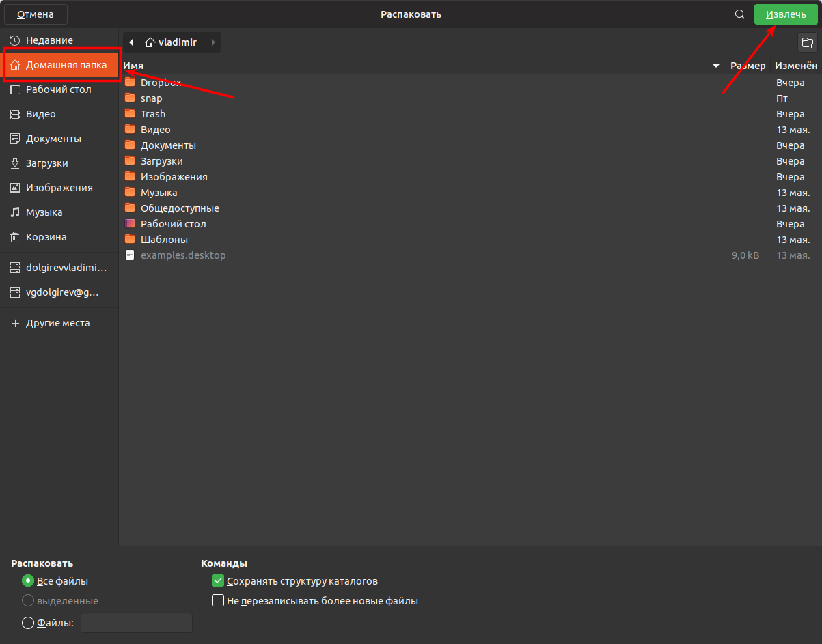Toggle Сохранять структуру каталогов checkbox
822x644 pixels.
pos(218,581)
